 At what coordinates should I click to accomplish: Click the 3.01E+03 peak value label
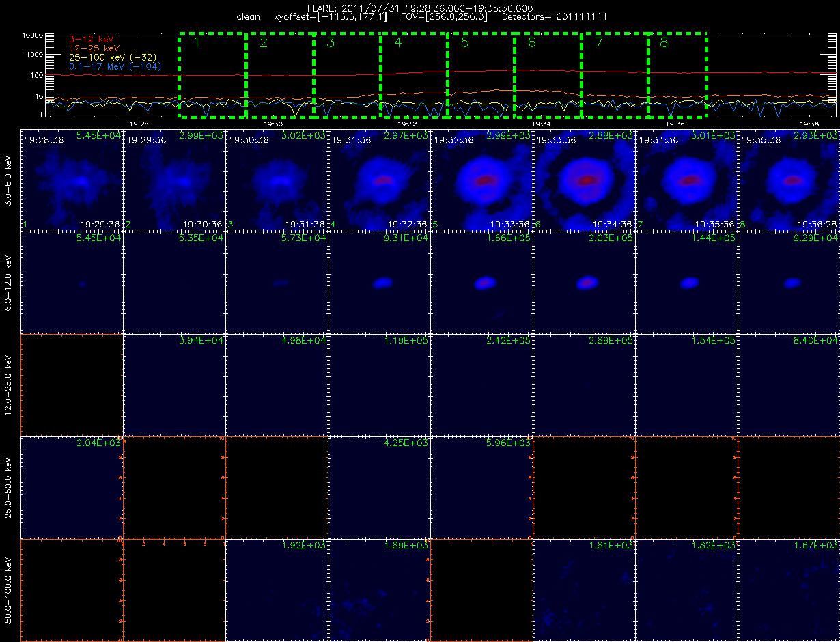(714, 136)
